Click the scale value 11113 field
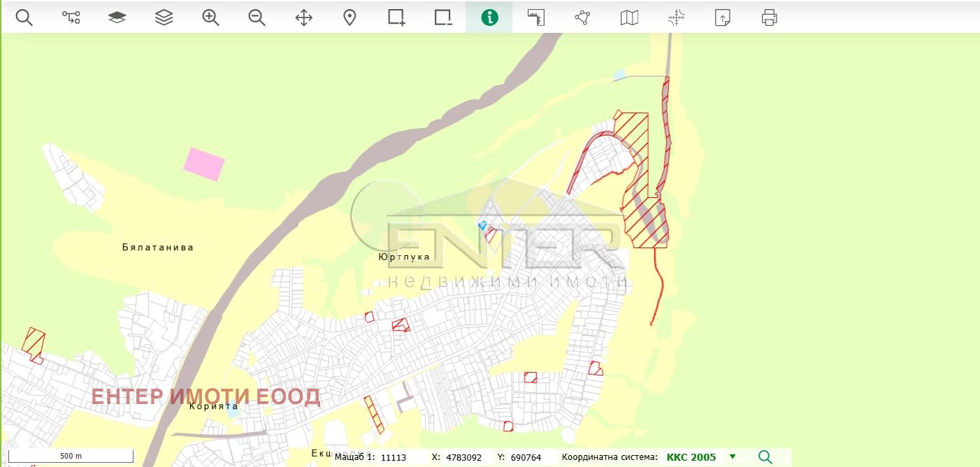Viewport: 980px width, 467px height. click(x=394, y=457)
